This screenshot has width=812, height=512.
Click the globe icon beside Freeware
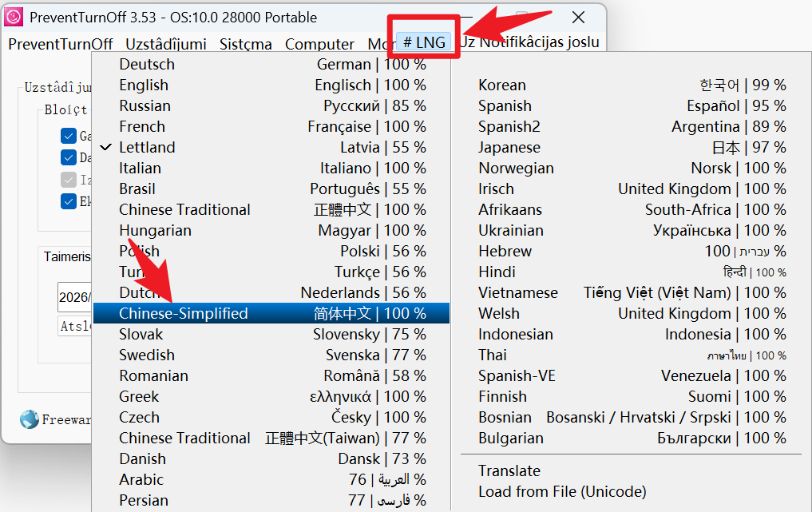[30, 419]
